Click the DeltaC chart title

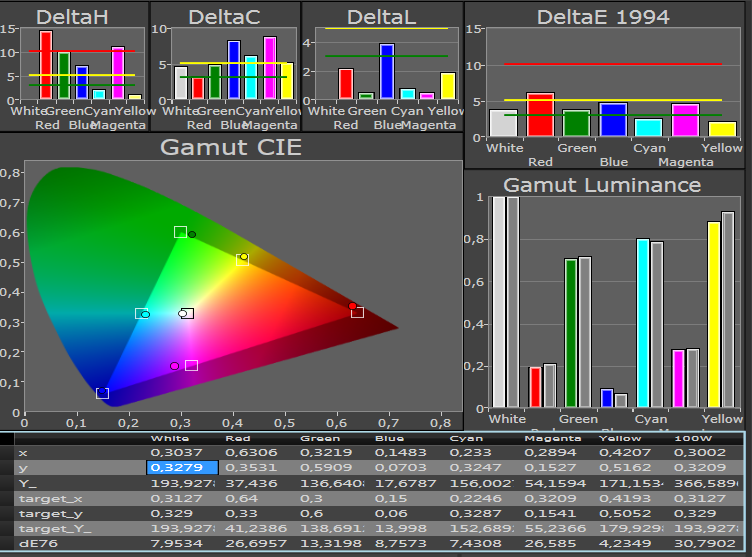(224, 17)
